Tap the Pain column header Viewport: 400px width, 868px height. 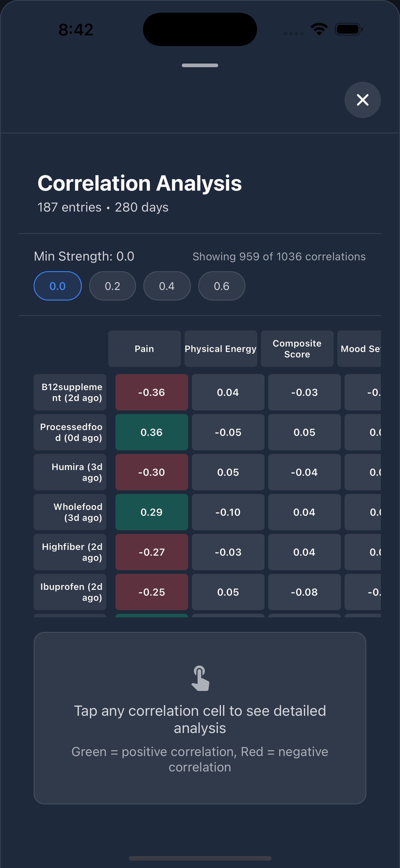click(x=144, y=348)
